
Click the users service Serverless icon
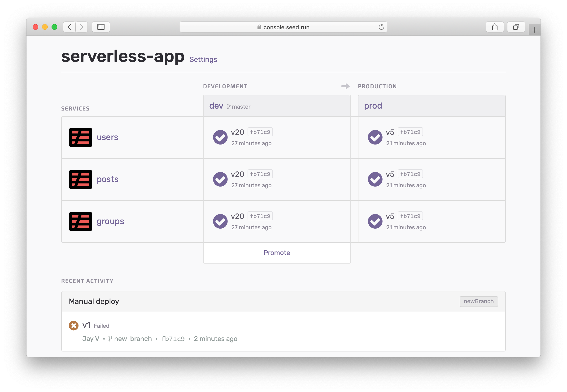(80, 137)
